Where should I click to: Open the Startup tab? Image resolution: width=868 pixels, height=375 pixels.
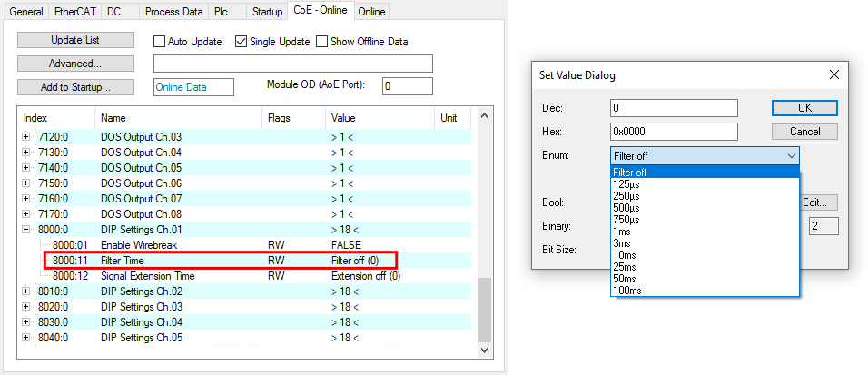267,12
